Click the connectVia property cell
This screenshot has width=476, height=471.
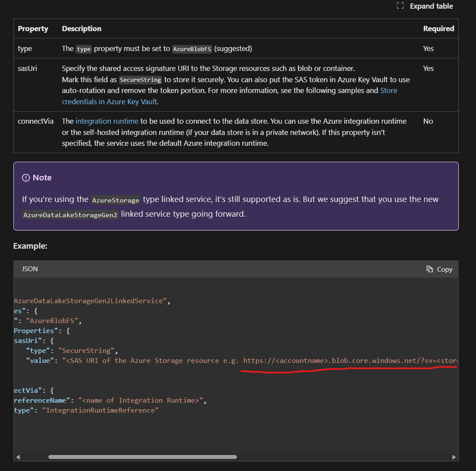pyautogui.click(x=35, y=121)
